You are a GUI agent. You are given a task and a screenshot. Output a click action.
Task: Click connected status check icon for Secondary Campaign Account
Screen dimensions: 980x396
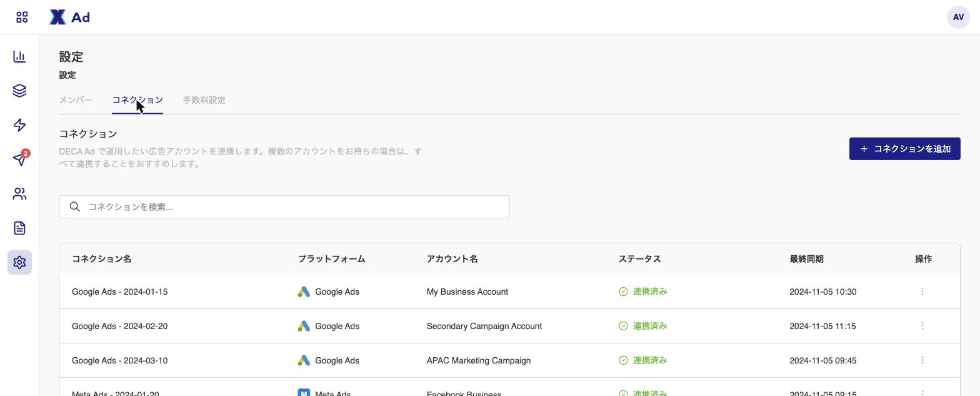pos(623,326)
